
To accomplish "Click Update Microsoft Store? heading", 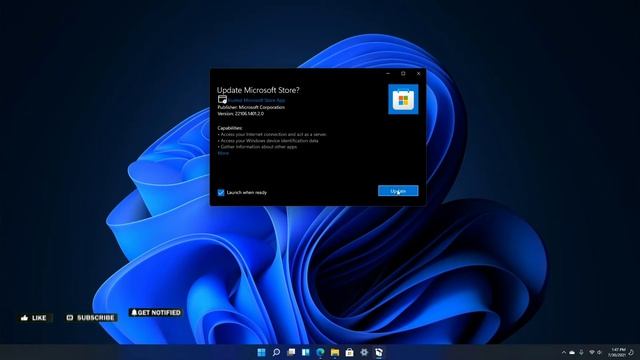I will click(258, 90).
